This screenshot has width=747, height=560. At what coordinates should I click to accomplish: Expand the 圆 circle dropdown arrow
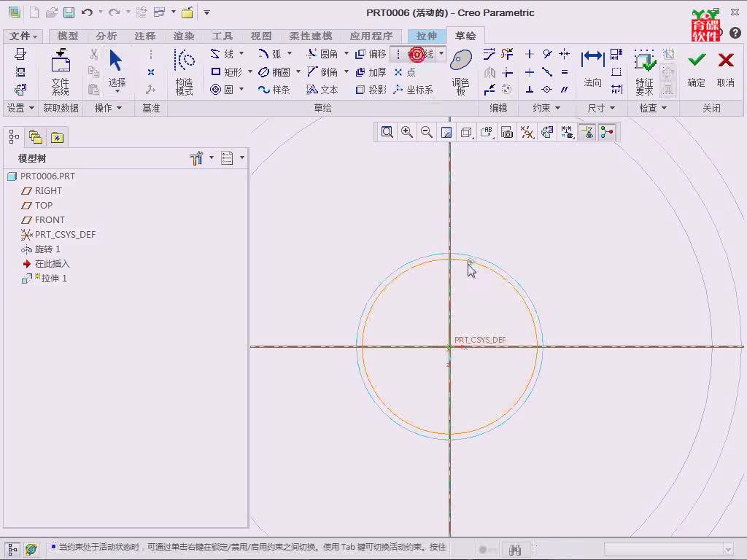click(241, 89)
